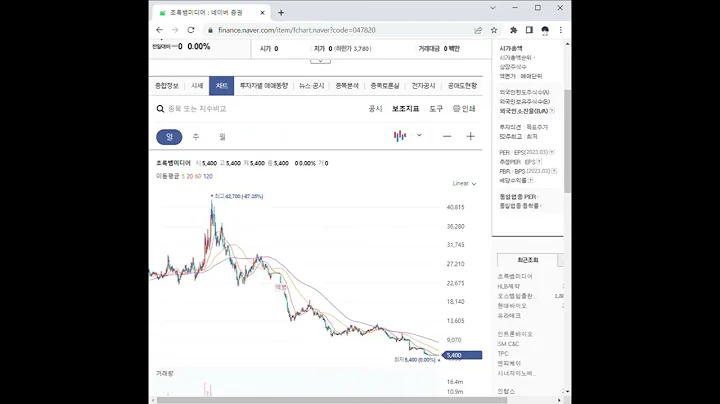This screenshot has width=720, height=404.
Task: Print the chart with 인쇄
Action: tap(464, 109)
